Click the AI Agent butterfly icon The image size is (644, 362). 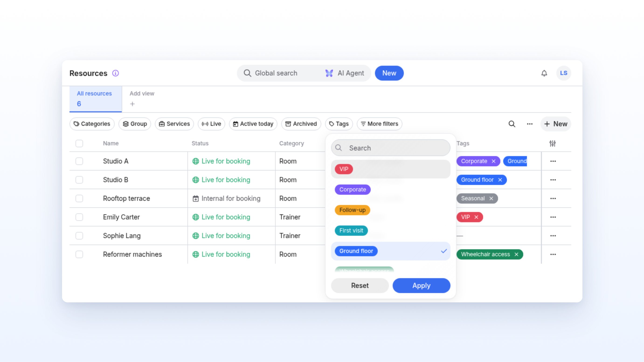click(x=329, y=73)
